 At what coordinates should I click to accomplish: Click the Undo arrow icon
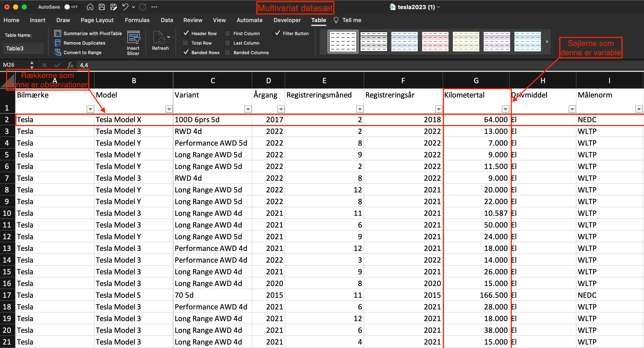click(125, 7)
